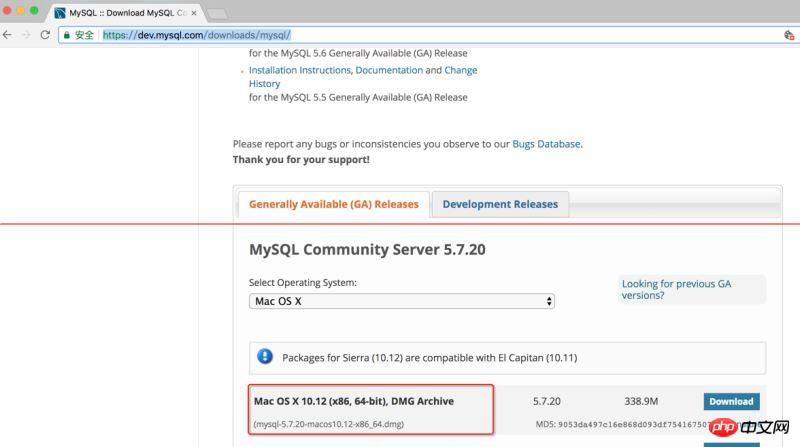Open the Documentation link
The image size is (800, 447).
[x=389, y=70]
